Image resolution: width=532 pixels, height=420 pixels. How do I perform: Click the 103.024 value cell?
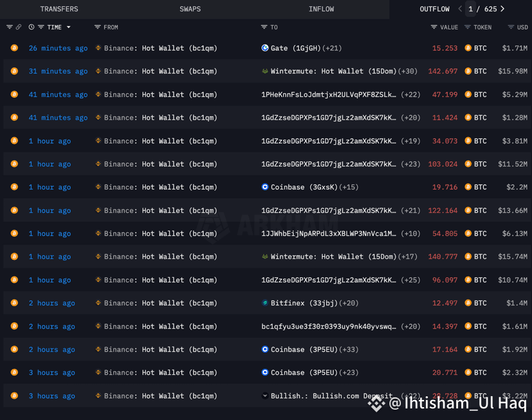[x=443, y=164]
